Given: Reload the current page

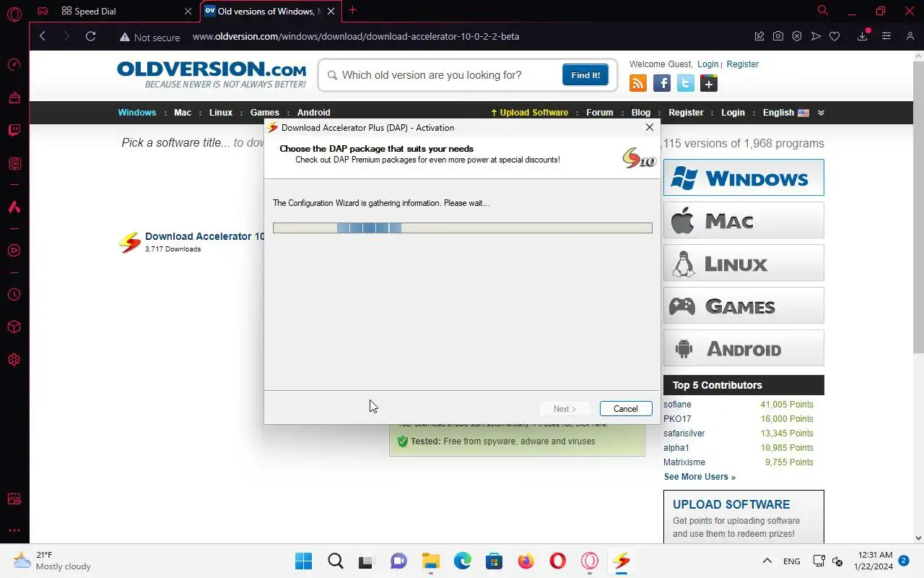Looking at the screenshot, I should tap(90, 36).
